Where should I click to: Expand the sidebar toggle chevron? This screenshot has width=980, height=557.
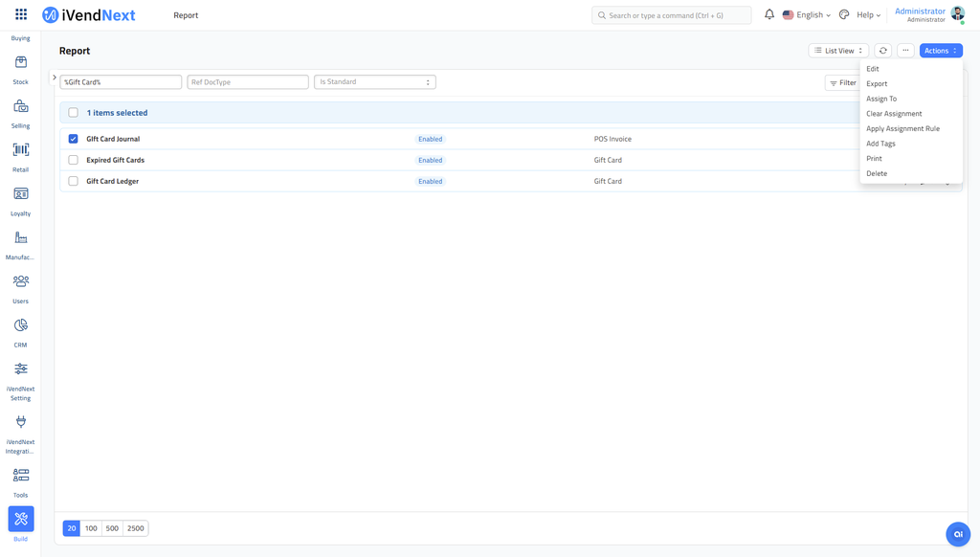click(x=55, y=78)
